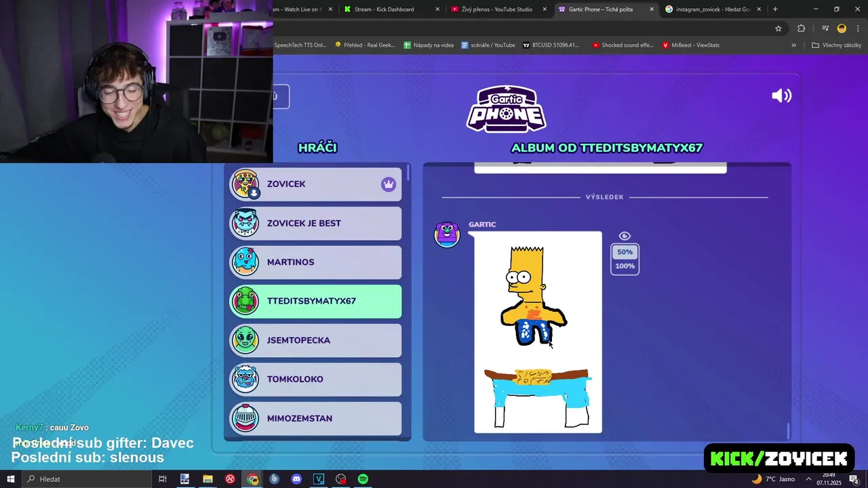The height and width of the screenshot is (488, 868).
Task: Open BTCUSD bookmark
Action: point(551,45)
